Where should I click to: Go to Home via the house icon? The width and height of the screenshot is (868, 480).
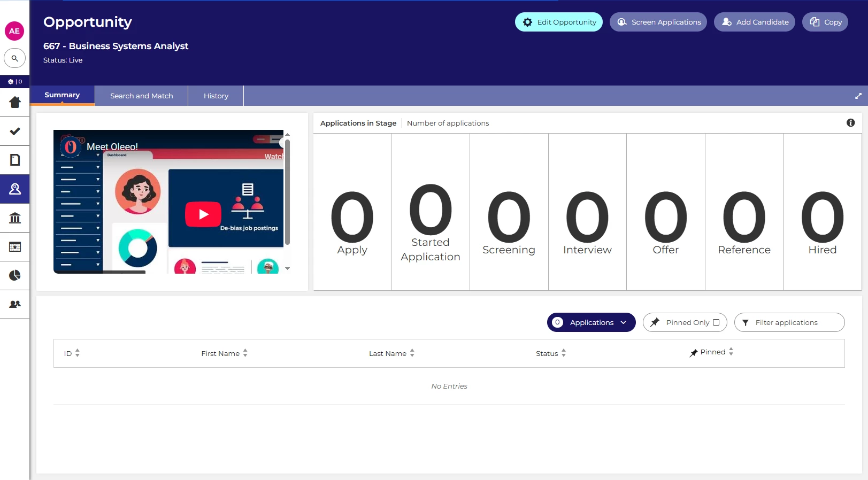tap(15, 102)
